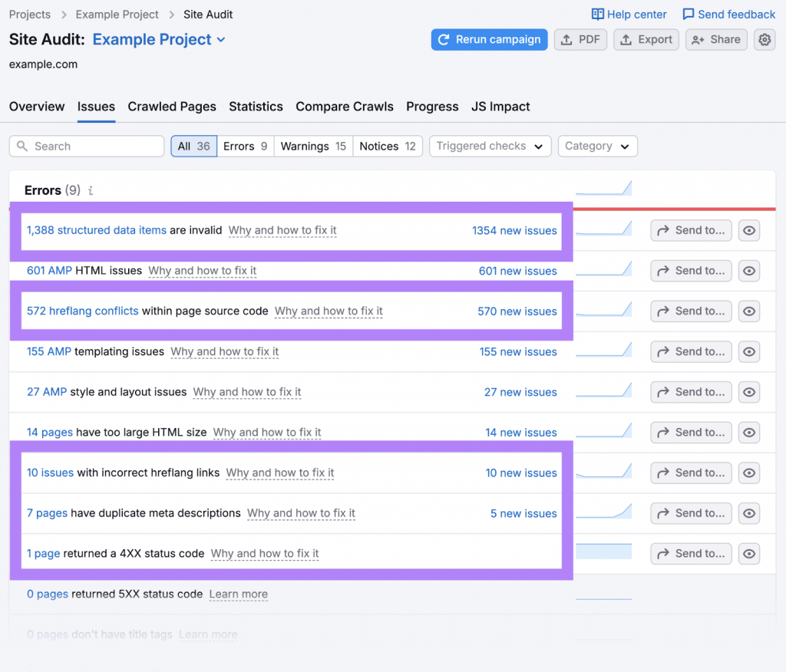Click the Search input field
Image resolution: width=786 pixels, height=672 pixels.
click(x=87, y=147)
